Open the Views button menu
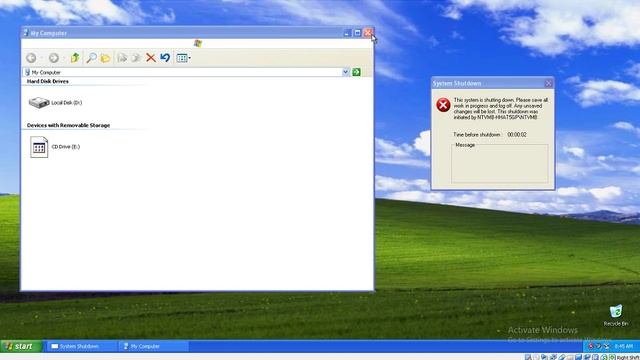Viewport: 640px width, 360px height. click(x=183, y=58)
